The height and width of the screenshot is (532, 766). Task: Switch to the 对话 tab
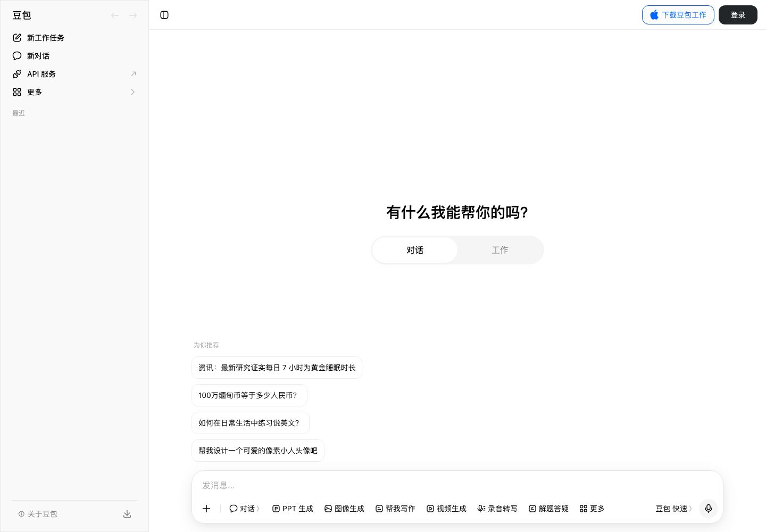(x=415, y=250)
